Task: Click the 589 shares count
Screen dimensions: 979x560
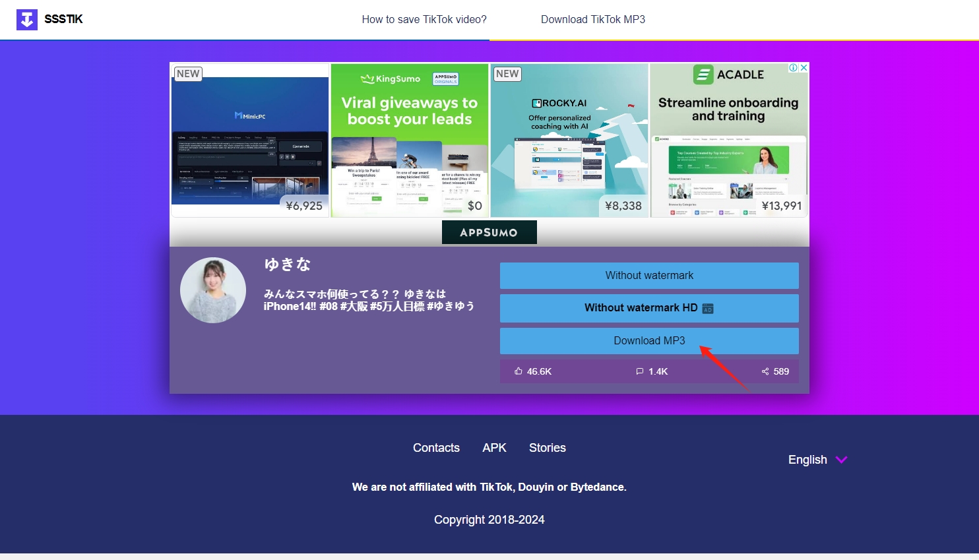Action: click(781, 371)
